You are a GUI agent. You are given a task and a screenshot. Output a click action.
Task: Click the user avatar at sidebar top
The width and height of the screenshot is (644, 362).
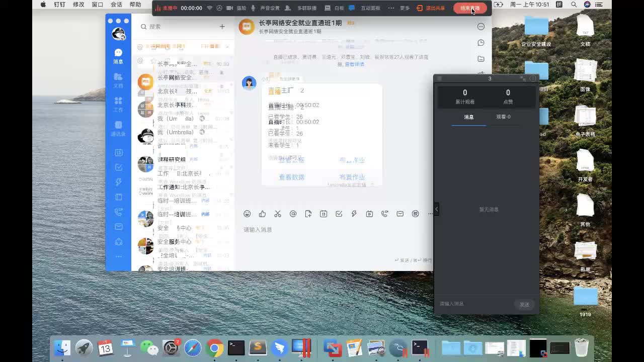[x=118, y=34]
